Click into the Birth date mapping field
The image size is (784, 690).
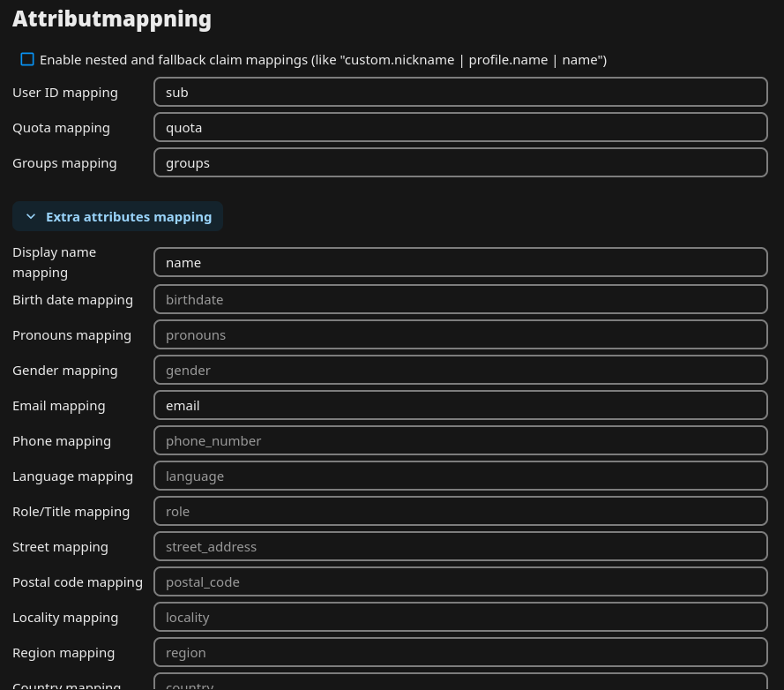(460, 299)
